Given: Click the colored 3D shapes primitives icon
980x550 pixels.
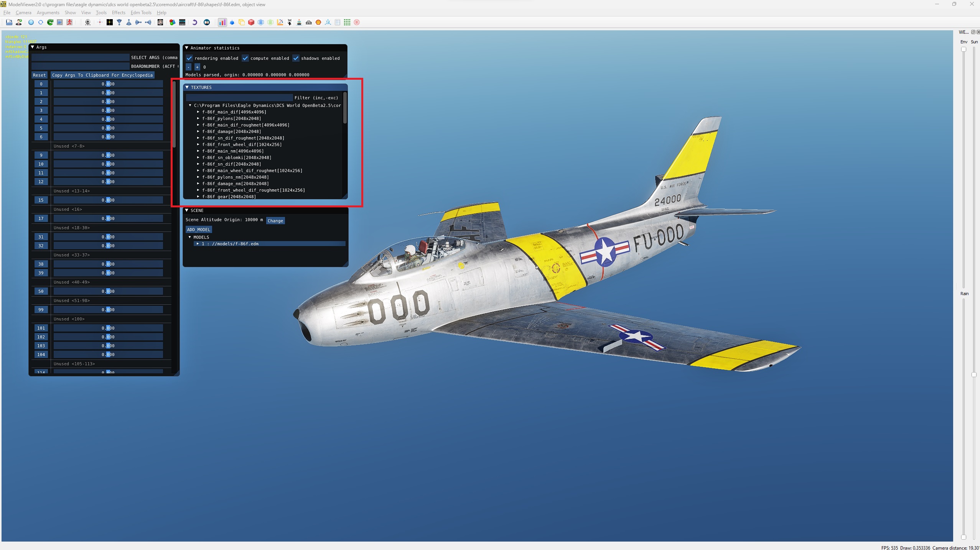Looking at the screenshot, I should [172, 22].
